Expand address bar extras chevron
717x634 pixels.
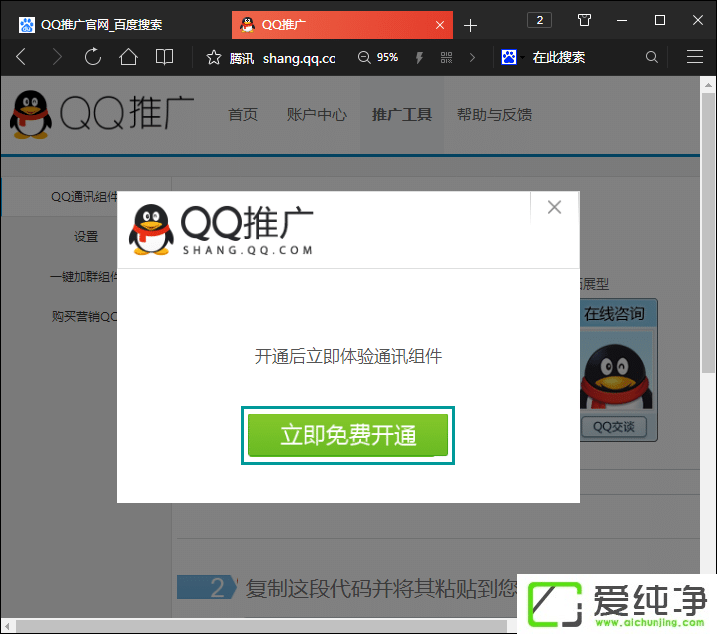(472, 58)
